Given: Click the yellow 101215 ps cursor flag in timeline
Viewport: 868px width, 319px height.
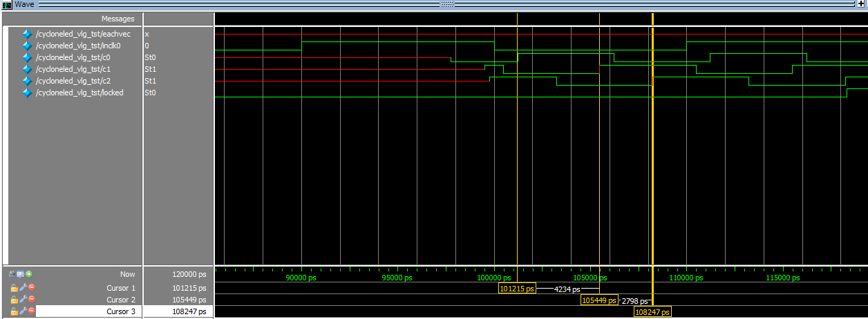Looking at the screenshot, I should click(x=517, y=289).
